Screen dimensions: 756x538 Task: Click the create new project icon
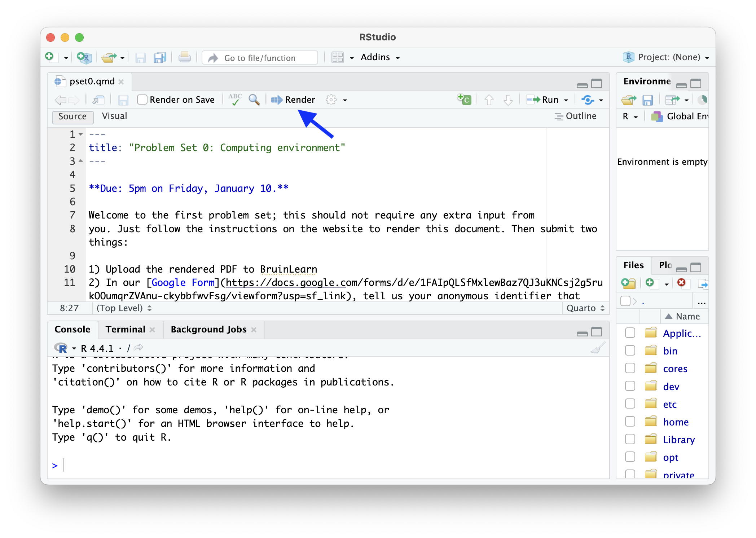click(x=84, y=57)
